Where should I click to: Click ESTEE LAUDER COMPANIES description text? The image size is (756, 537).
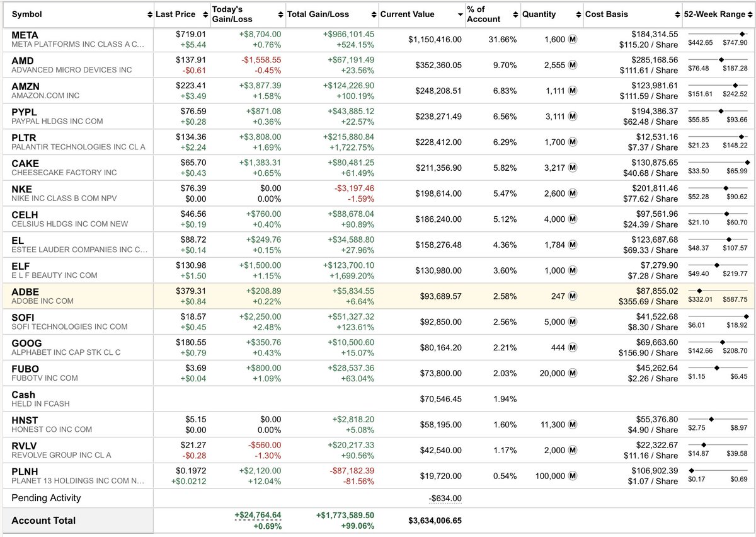point(79,250)
